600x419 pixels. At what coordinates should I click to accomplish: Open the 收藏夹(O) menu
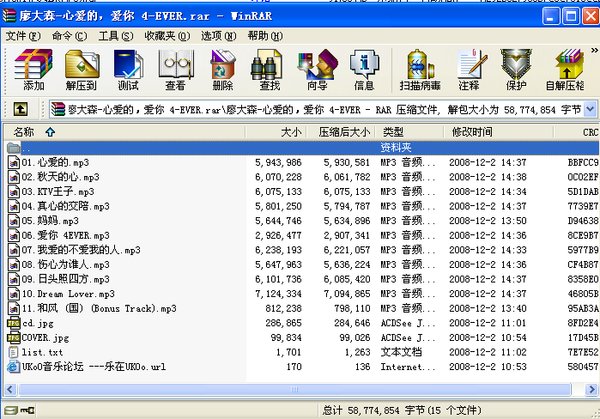167,36
